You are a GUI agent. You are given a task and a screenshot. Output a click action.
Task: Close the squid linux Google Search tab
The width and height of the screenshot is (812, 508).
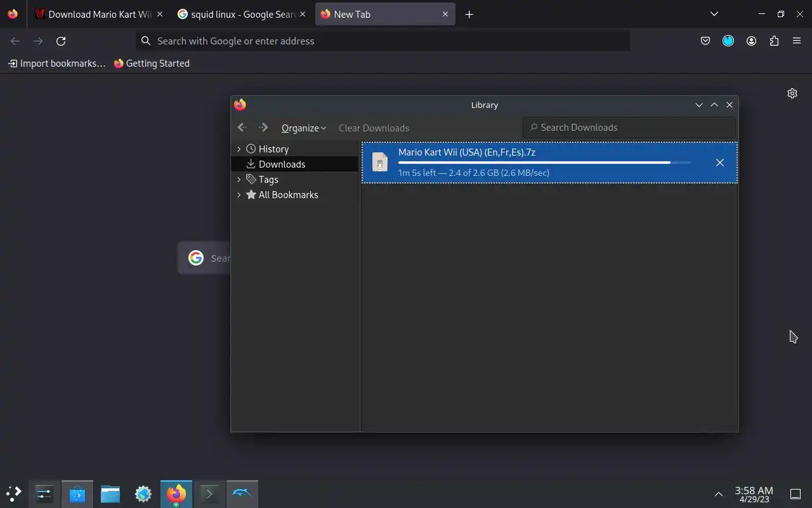(302, 14)
